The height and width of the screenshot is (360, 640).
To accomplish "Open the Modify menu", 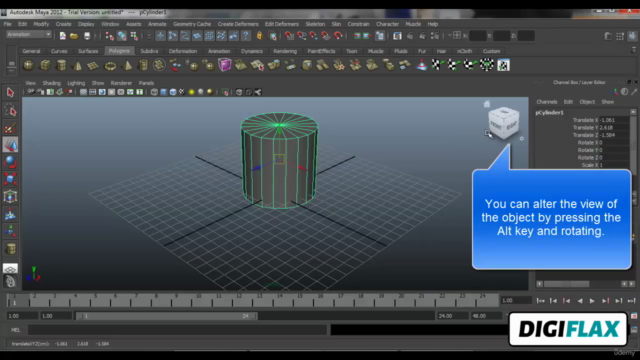I will coord(41,24).
